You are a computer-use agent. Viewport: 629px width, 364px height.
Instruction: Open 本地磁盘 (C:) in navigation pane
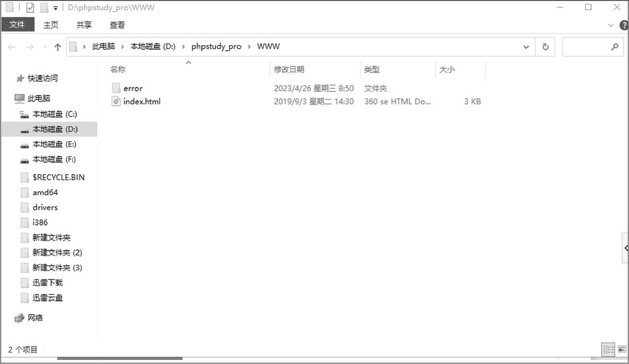[55, 114]
